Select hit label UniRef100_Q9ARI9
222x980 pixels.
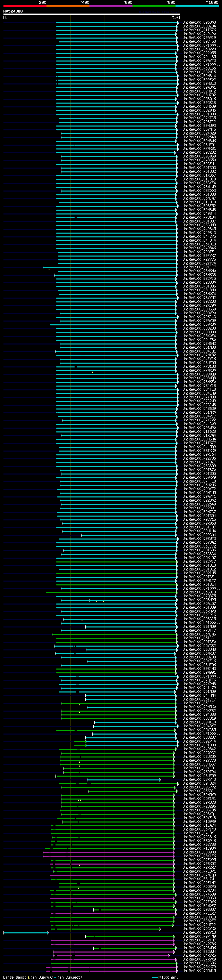point(199,38)
